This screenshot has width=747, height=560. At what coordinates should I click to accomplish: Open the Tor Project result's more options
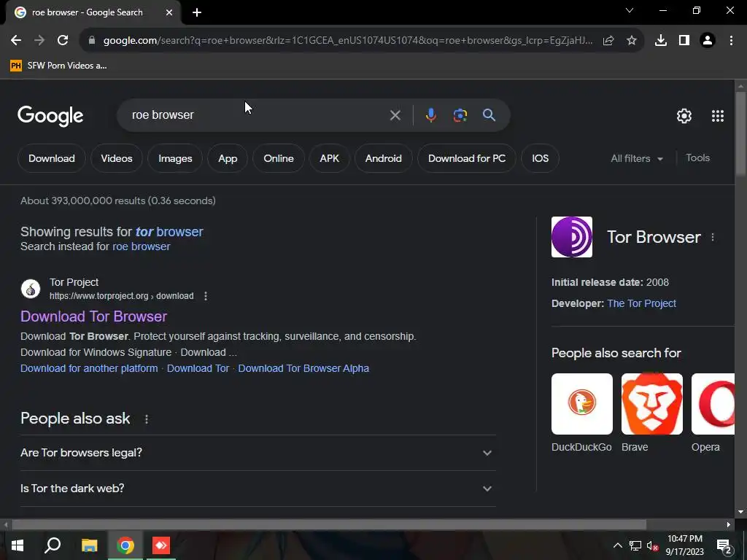pos(206,296)
